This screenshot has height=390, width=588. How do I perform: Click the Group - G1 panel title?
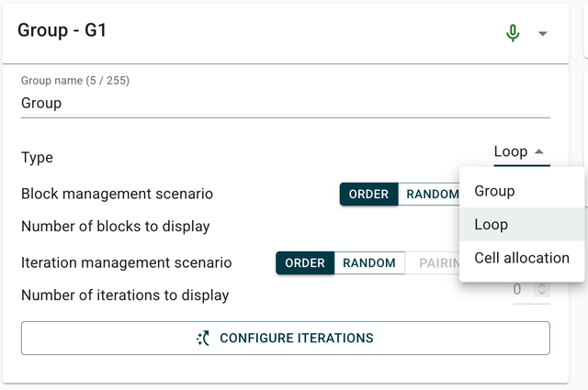coord(63,31)
